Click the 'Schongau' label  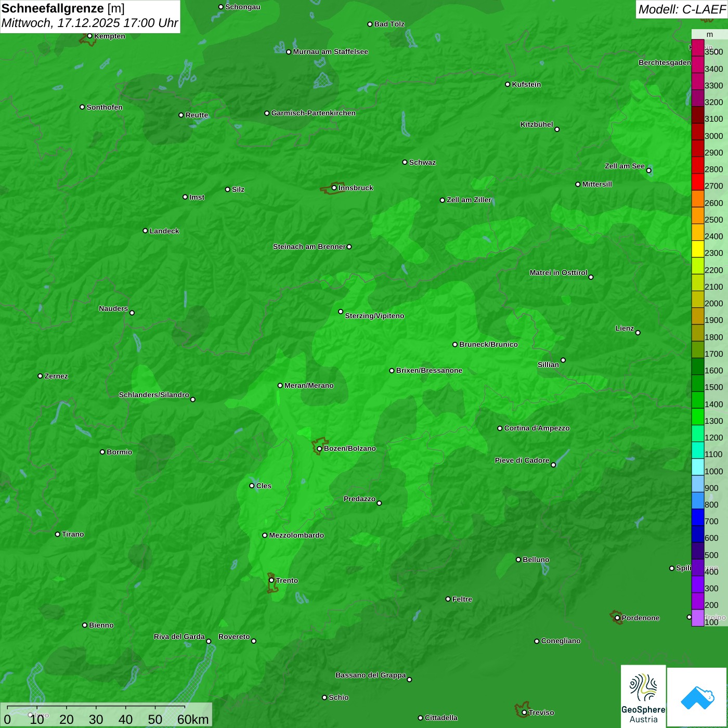coord(243,7)
